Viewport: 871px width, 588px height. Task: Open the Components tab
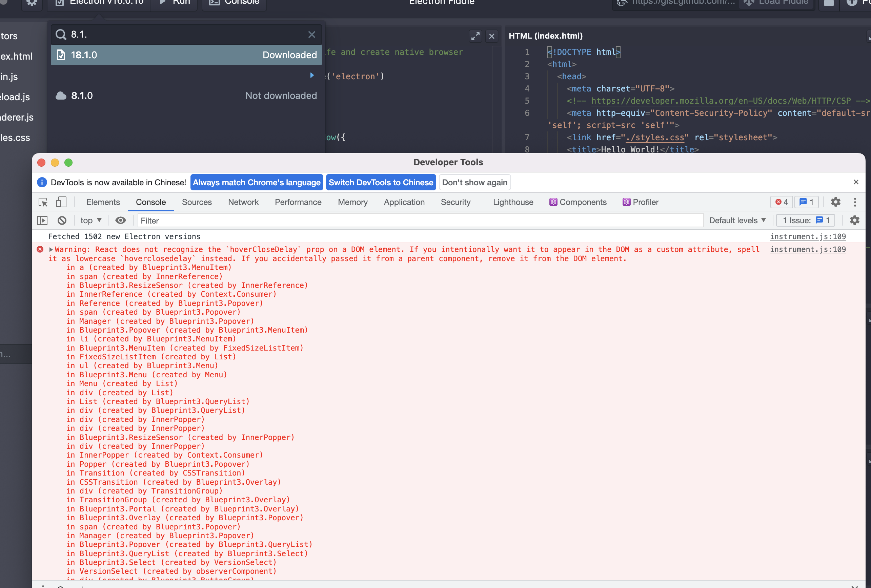(578, 202)
